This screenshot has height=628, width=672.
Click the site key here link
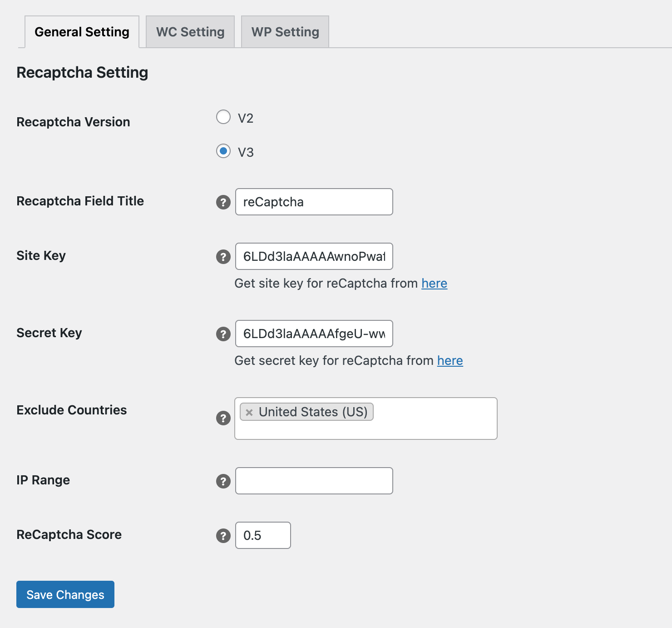click(x=434, y=283)
